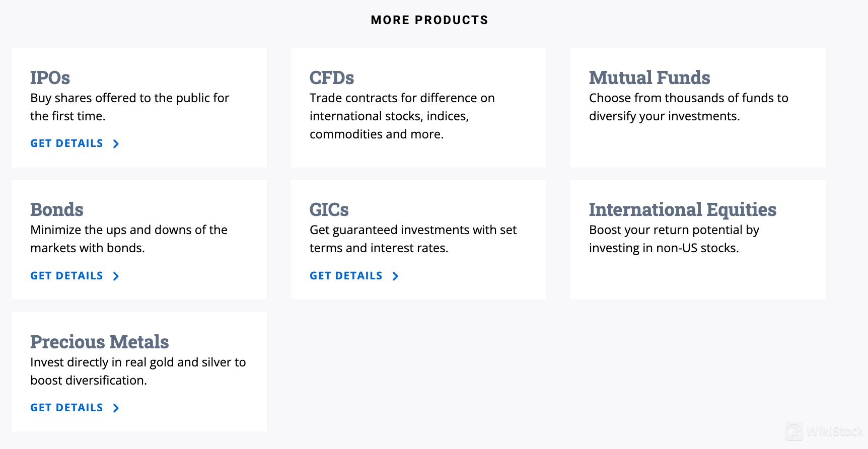Select the GICs card title
Screen dimensions: 868x449
(x=329, y=209)
